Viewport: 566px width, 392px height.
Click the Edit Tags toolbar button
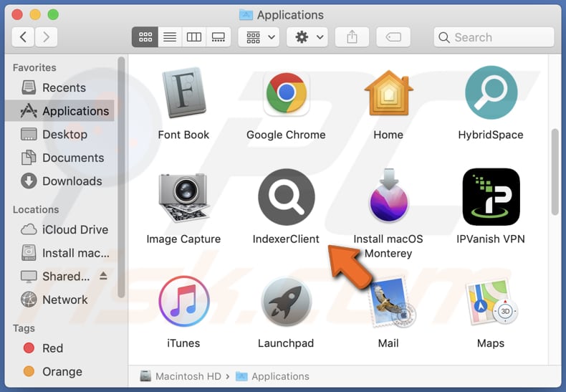pos(393,37)
